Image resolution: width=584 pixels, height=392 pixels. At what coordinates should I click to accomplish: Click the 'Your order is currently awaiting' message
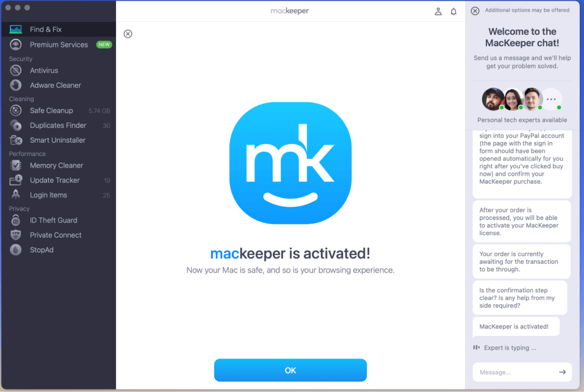[x=521, y=262]
